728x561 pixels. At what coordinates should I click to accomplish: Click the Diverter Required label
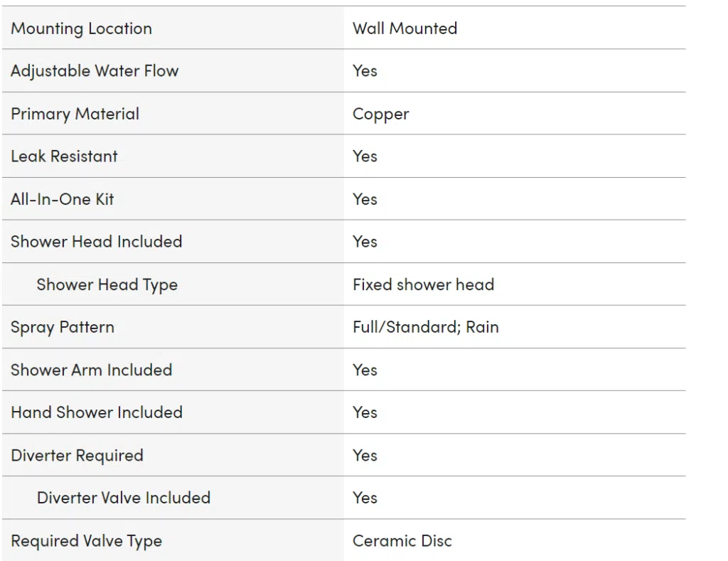pos(77,456)
